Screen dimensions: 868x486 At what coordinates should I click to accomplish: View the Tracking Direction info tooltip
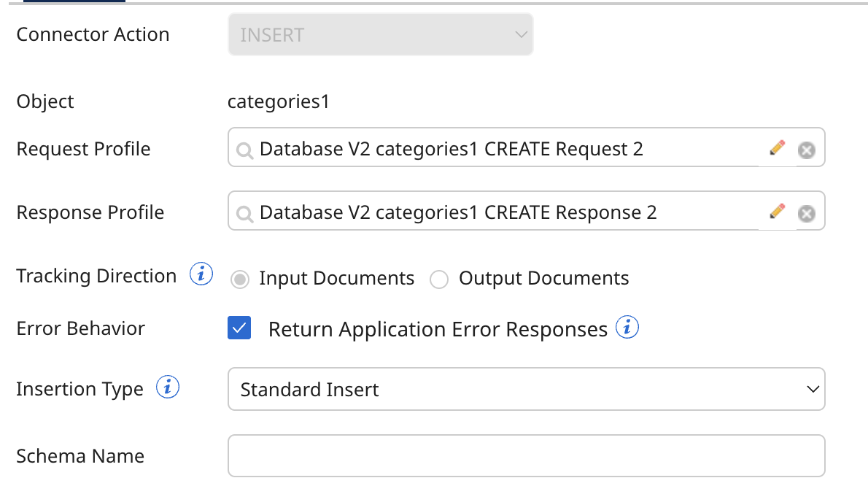point(200,274)
